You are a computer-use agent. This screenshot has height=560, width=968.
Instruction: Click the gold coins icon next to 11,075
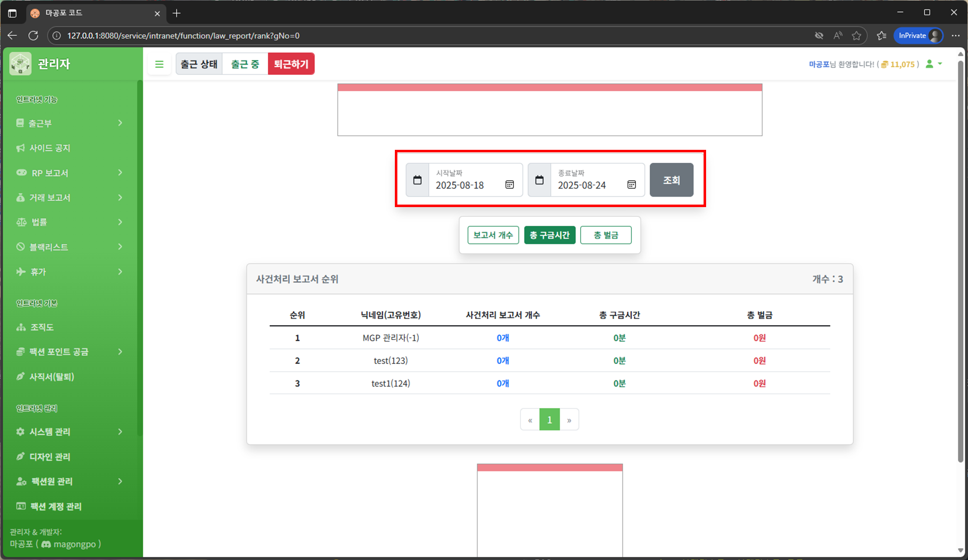pos(884,64)
